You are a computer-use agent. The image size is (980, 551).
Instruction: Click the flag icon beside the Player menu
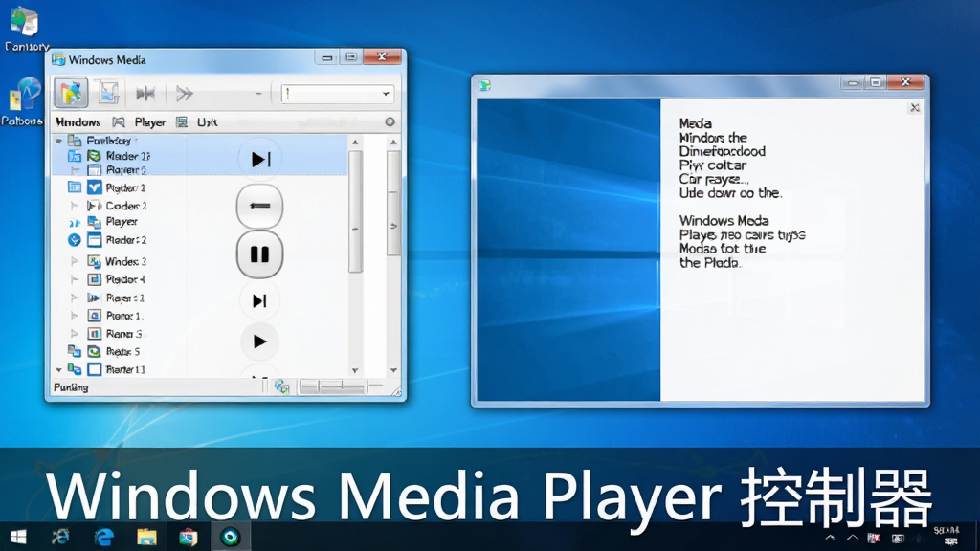119,121
